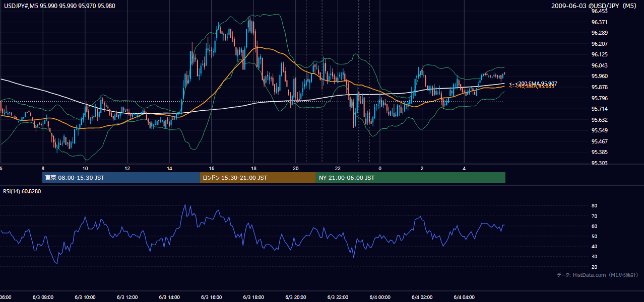Click hour tick 16 on price chart axis

pos(212,168)
